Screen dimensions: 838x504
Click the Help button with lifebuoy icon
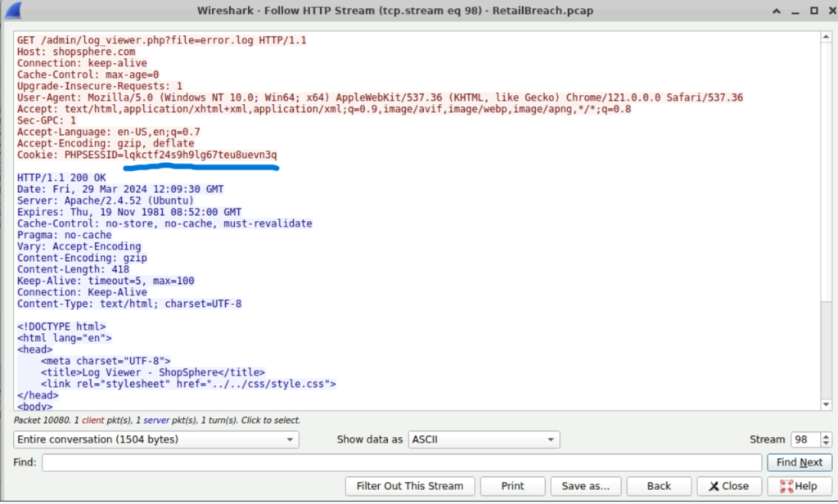[799, 486]
